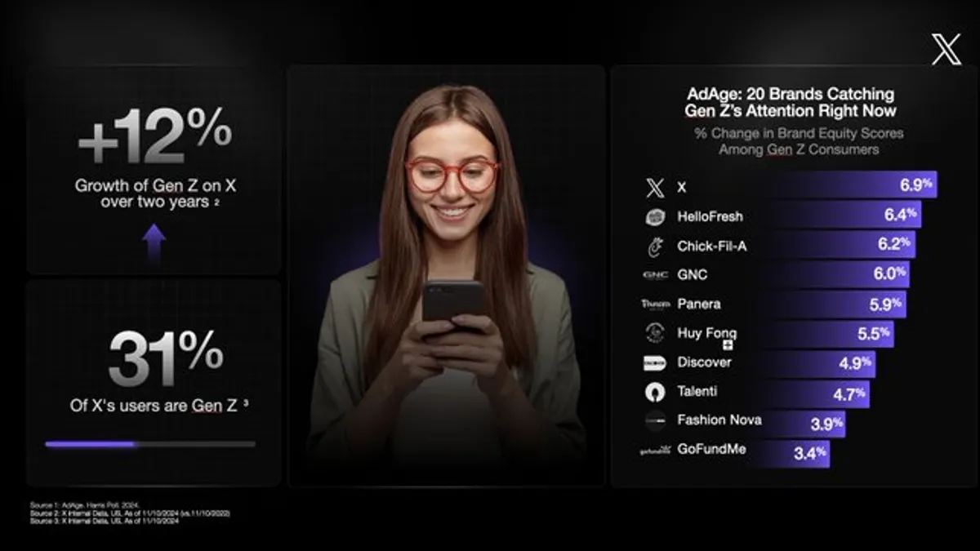Click the '4.9%' value on the Discover bar
Image resolution: width=980 pixels, height=551 pixels.
point(855,364)
